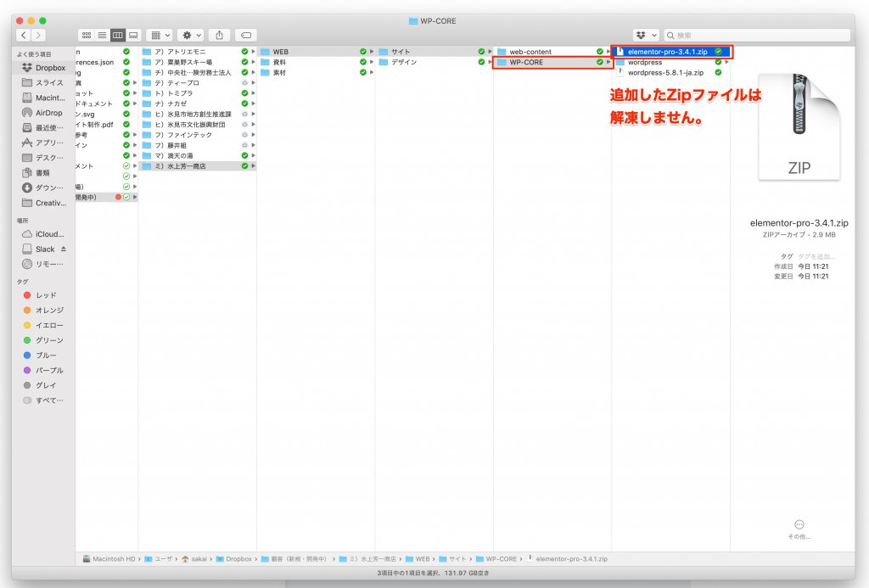Click the Edit Tags toolbar icon
The image size is (869, 588).
[x=246, y=35]
